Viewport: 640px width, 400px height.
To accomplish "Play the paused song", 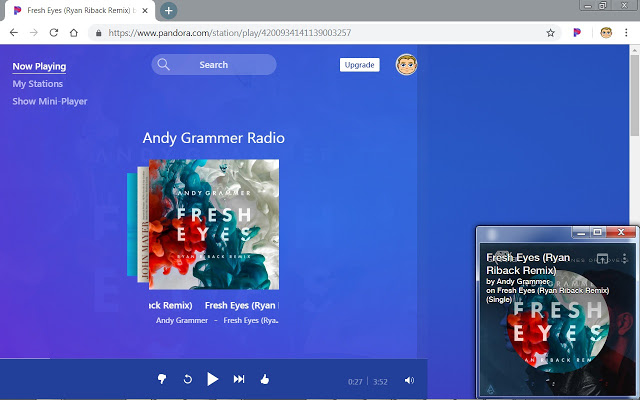I will point(212,379).
